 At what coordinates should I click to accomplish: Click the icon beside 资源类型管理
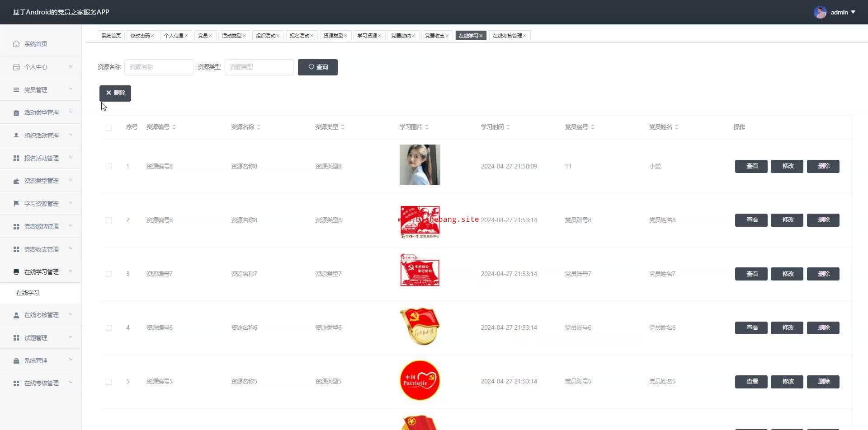pyautogui.click(x=16, y=181)
